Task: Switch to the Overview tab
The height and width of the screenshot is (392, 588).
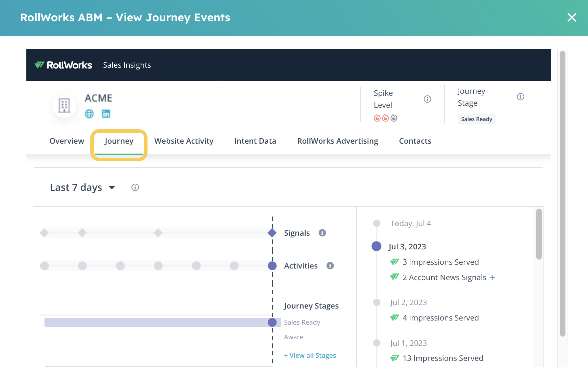Action: point(67,141)
